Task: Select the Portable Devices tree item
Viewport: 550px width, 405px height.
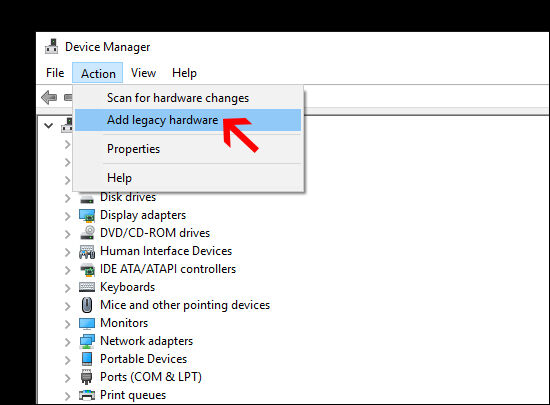Action: coord(143,359)
